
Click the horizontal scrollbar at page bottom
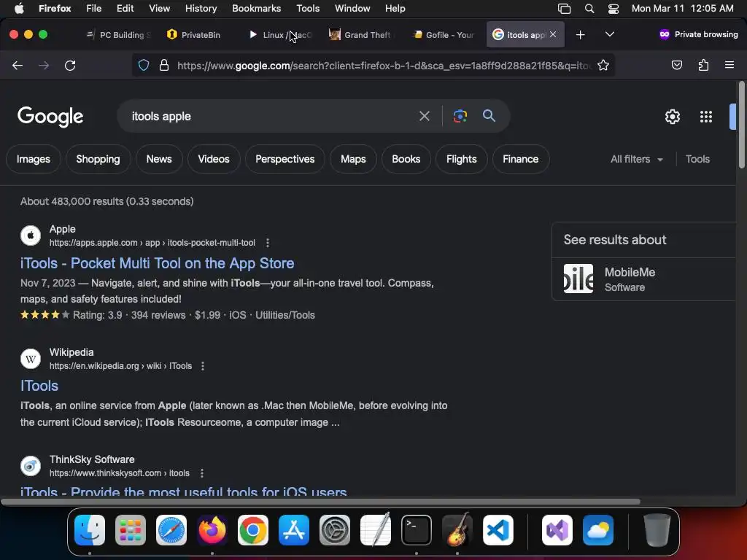click(x=320, y=502)
